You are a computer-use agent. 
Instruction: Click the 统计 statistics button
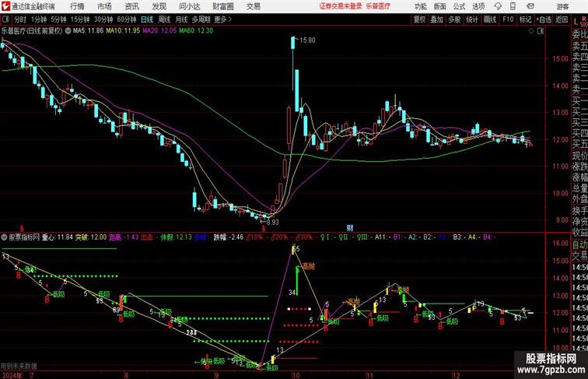coord(472,19)
